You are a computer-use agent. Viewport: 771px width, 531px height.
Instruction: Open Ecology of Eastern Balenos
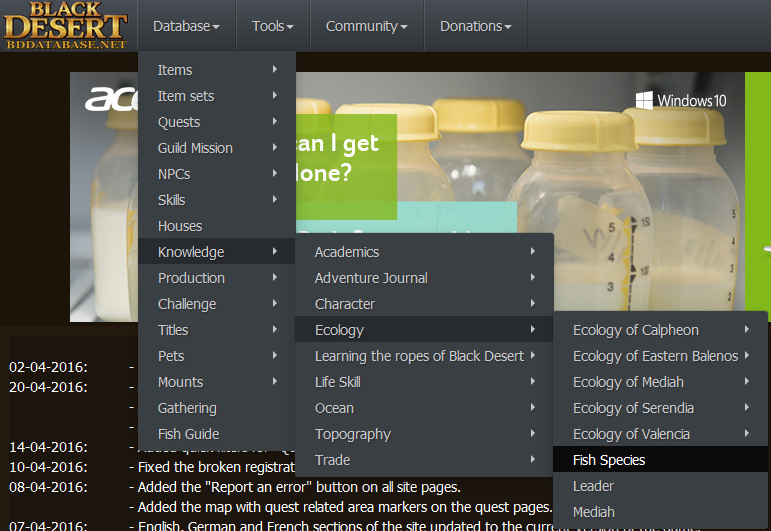click(x=660, y=356)
